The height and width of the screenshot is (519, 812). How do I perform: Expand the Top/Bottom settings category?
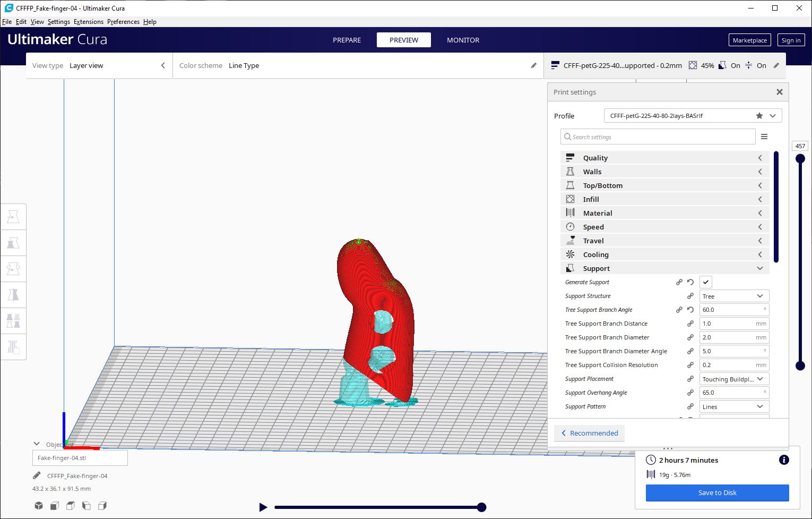(664, 185)
